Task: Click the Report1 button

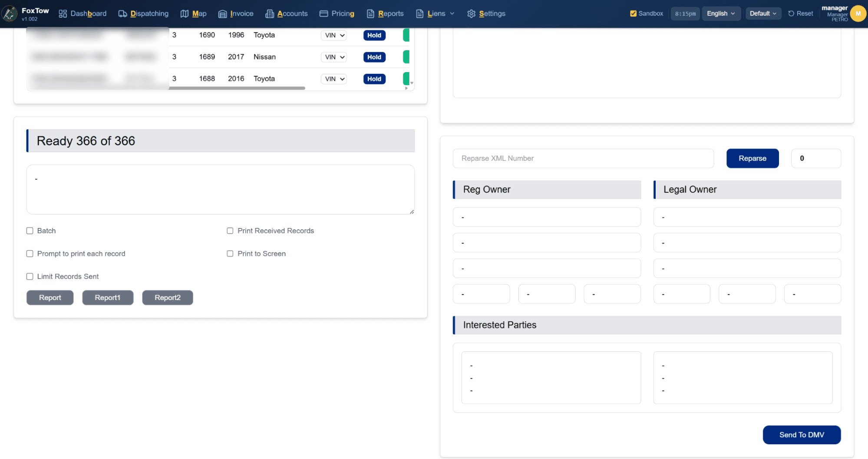Action: (108, 297)
